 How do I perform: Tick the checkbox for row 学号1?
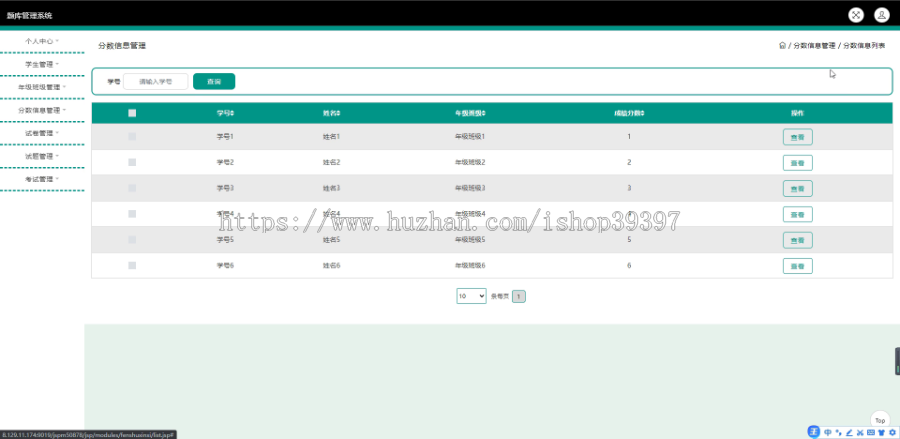132,137
